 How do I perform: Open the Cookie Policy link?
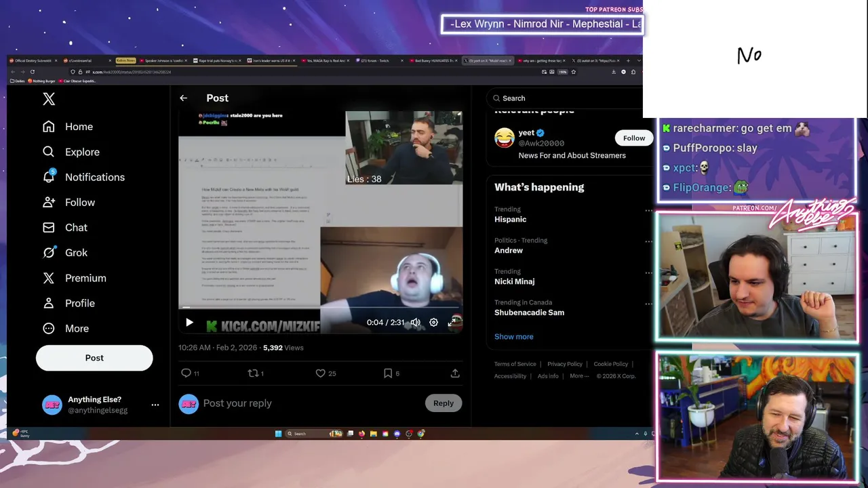(x=611, y=364)
